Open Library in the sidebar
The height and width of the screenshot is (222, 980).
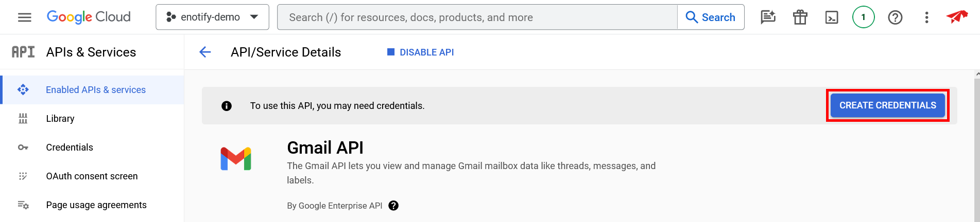click(60, 119)
